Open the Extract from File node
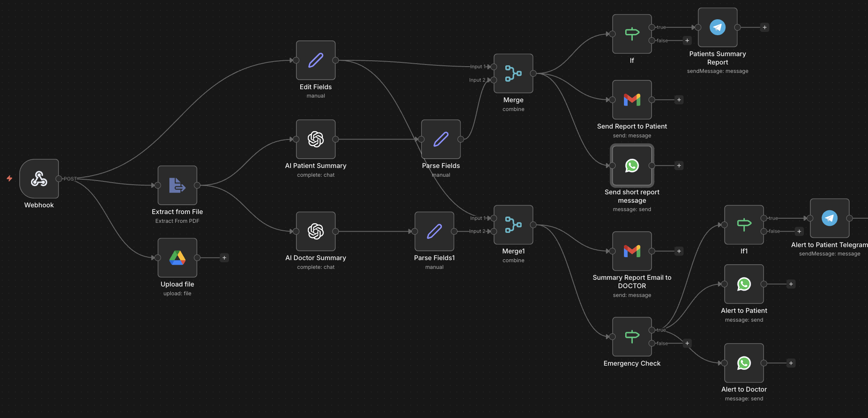Screen dimensions: 868x418 177,185
